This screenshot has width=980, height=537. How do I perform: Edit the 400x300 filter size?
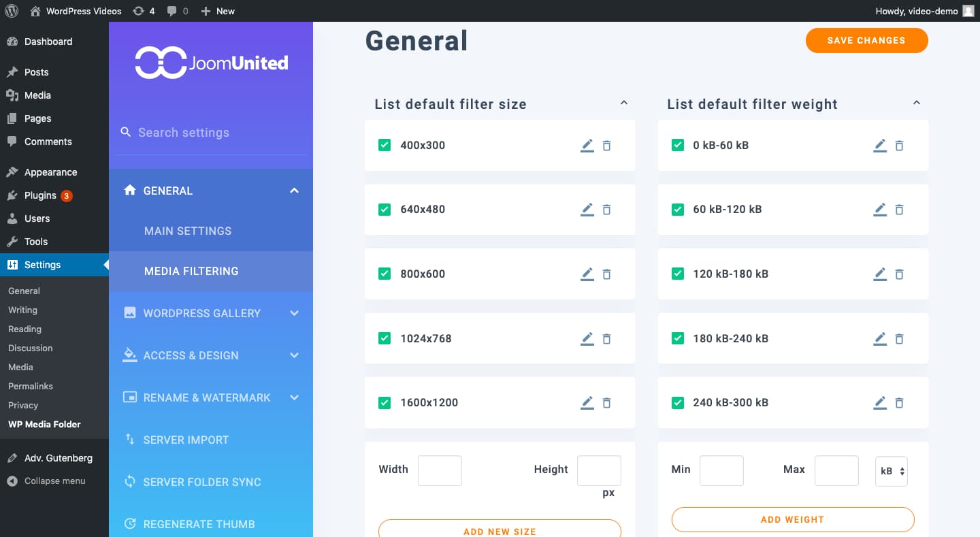587,145
